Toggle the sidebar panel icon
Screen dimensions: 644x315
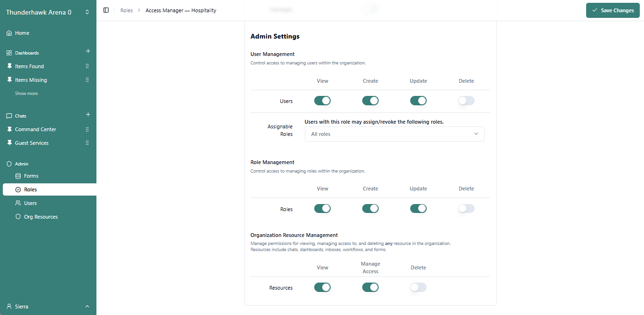(106, 10)
